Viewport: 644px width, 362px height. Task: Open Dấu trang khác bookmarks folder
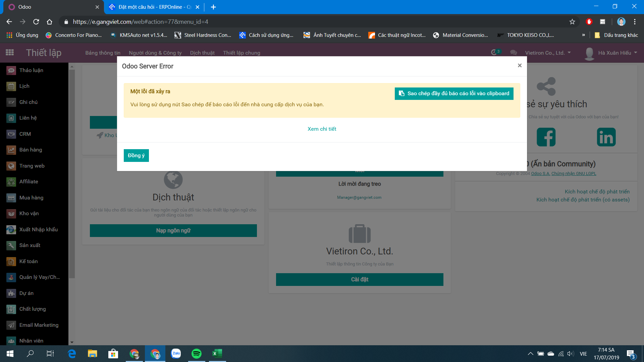coord(616,35)
